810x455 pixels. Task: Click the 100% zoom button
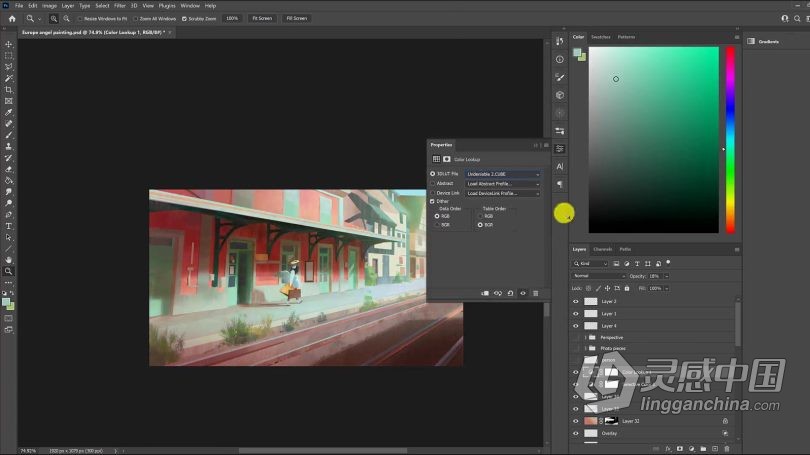[x=232, y=19]
